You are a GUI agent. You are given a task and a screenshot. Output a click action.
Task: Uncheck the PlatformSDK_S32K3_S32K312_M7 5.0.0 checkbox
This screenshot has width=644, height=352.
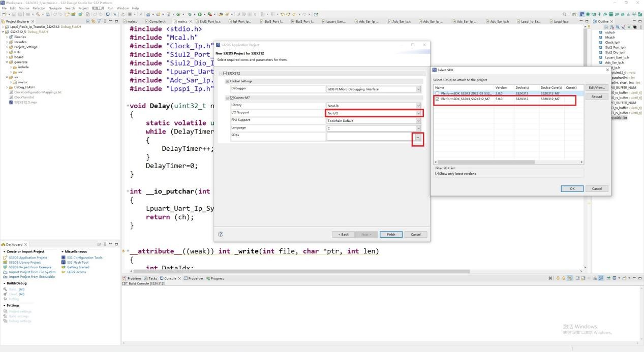pos(437,99)
